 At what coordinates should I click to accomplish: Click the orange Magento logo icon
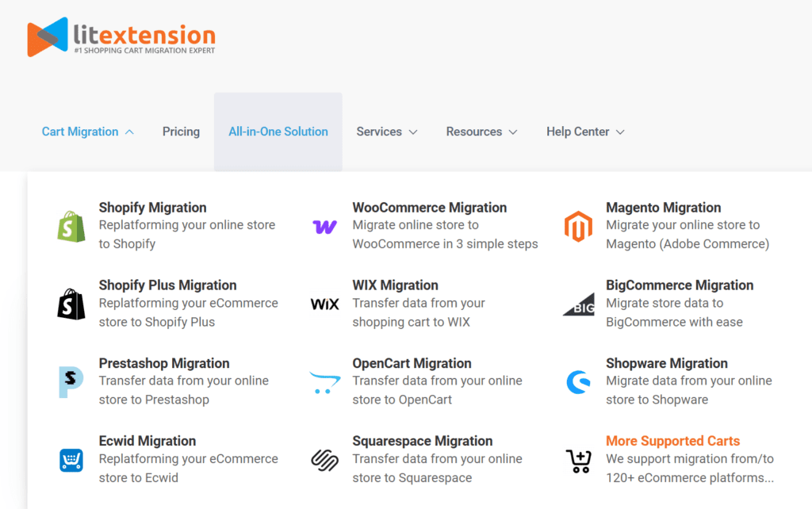point(578,226)
